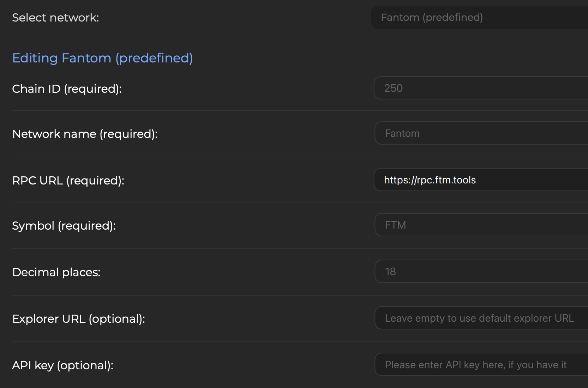The height and width of the screenshot is (388, 588).
Task: Click the Chain ID input field
Action: tap(480, 88)
